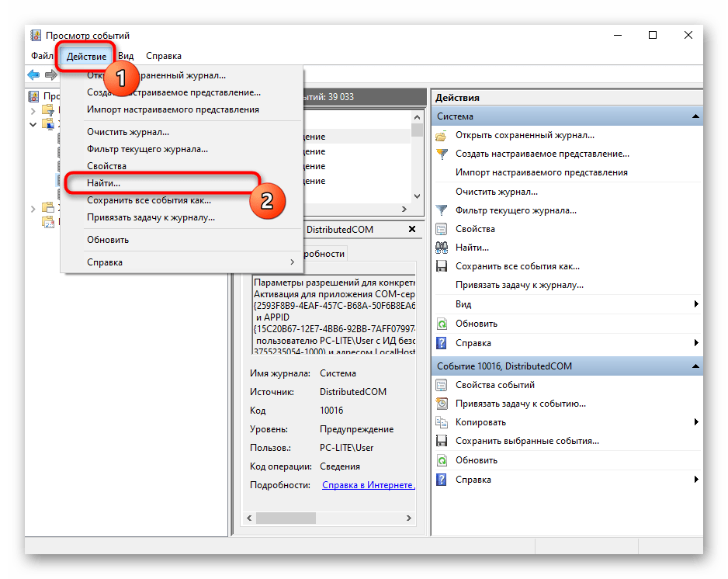This screenshot has height=579, width=728.
Task: Click the event list scrollbar down arrow
Action: [418, 196]
